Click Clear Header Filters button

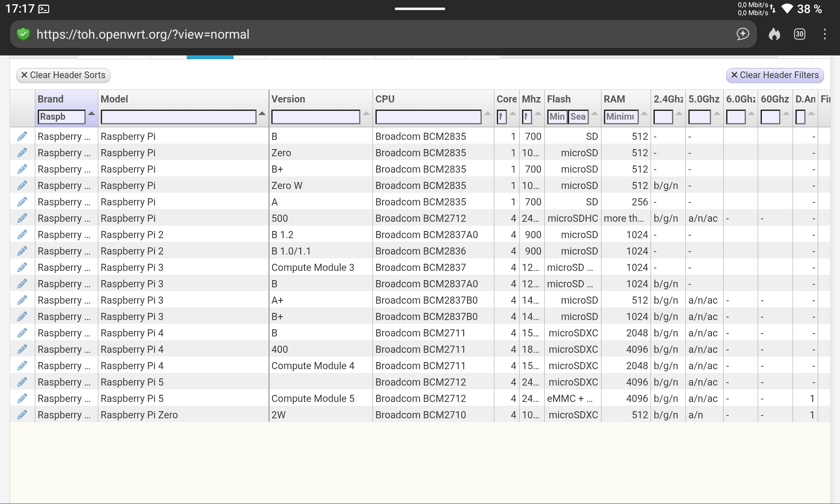pyautogui.click(x=774, y=75)
